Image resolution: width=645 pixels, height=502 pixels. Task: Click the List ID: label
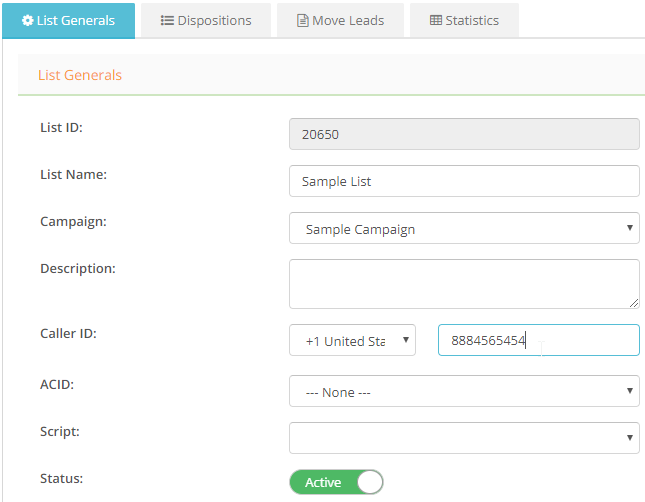coord(61,128)
